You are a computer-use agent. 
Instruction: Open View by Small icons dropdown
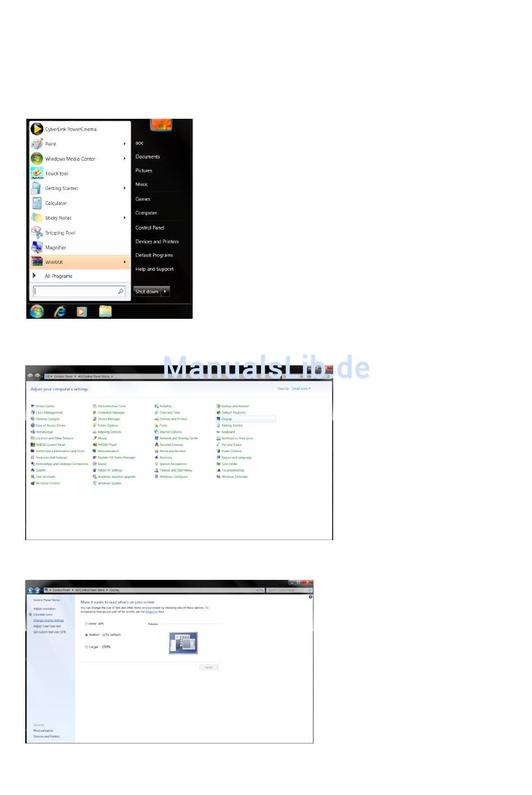301,388
